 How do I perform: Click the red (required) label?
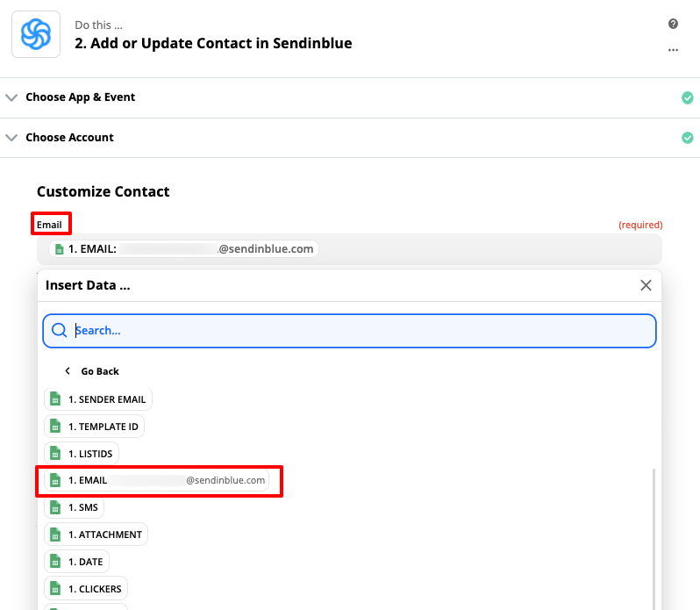[640, 225]
